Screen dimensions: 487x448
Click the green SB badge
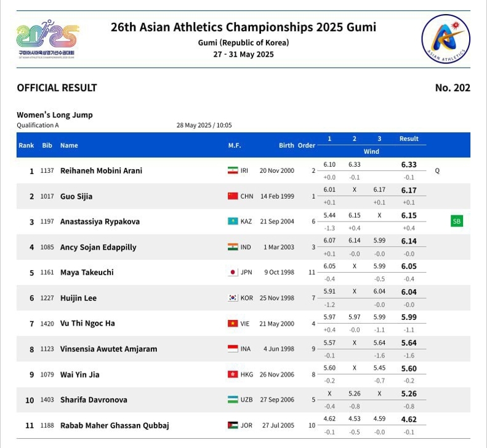pyautogui.click(x=456, y=221)
